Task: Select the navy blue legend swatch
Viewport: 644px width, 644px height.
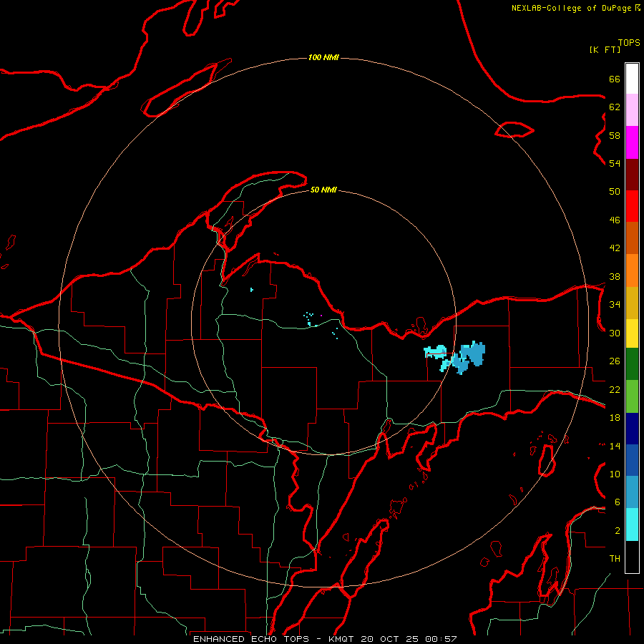Action: (x=632, y=429)
